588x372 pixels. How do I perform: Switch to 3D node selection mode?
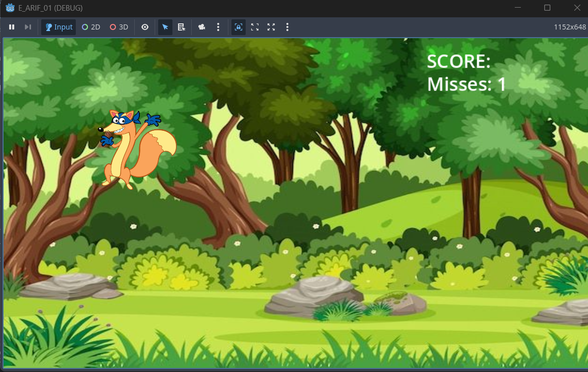coord(119,27)
